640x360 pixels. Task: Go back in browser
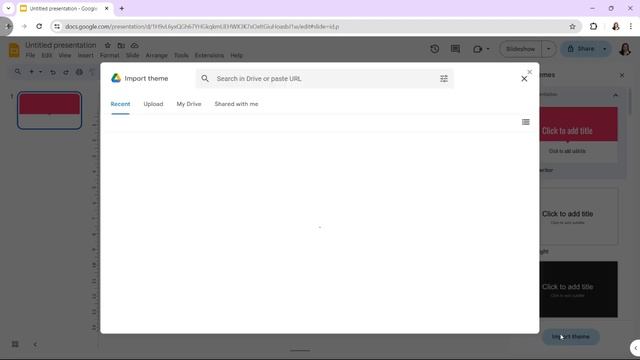click(x=9, y=27)
